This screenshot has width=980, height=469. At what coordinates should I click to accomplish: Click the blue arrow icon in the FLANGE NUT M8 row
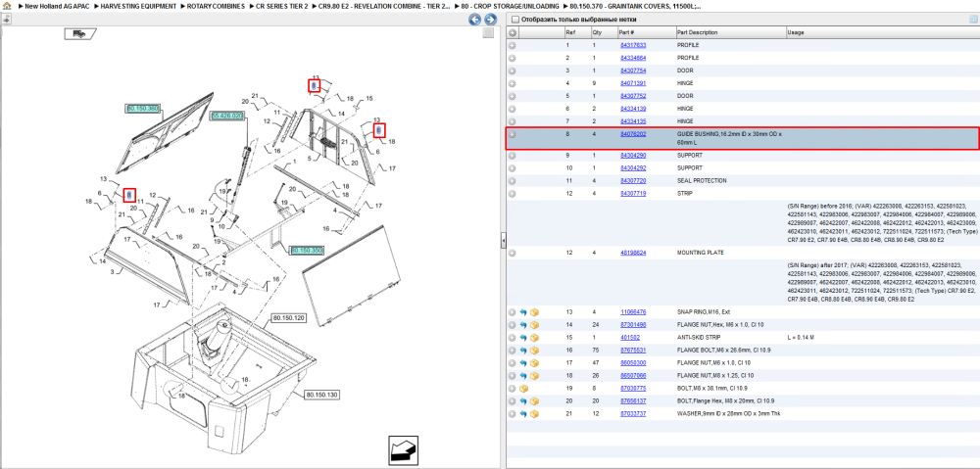pos(523,376)
